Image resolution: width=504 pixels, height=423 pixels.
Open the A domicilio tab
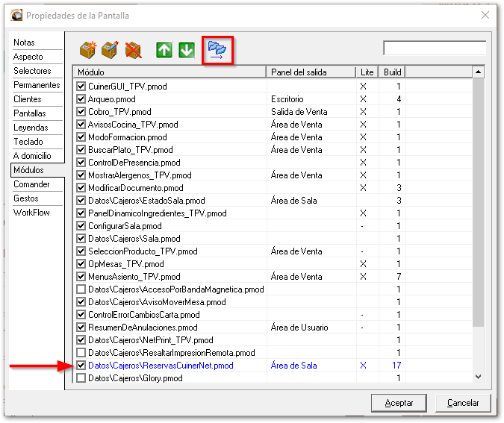(37, 155)
